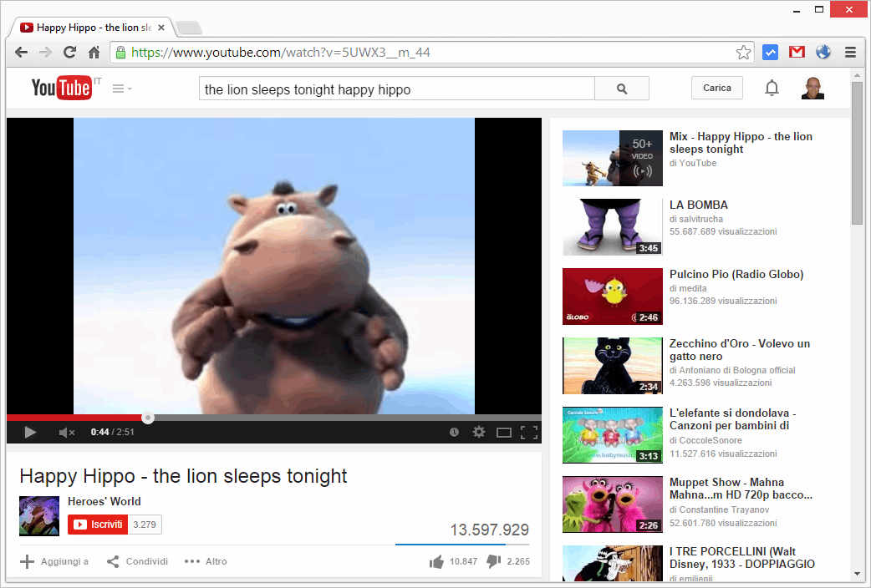This screenshot has width=871, height=588.
Task: Click the hippo video frame
Action: [274, 266]
